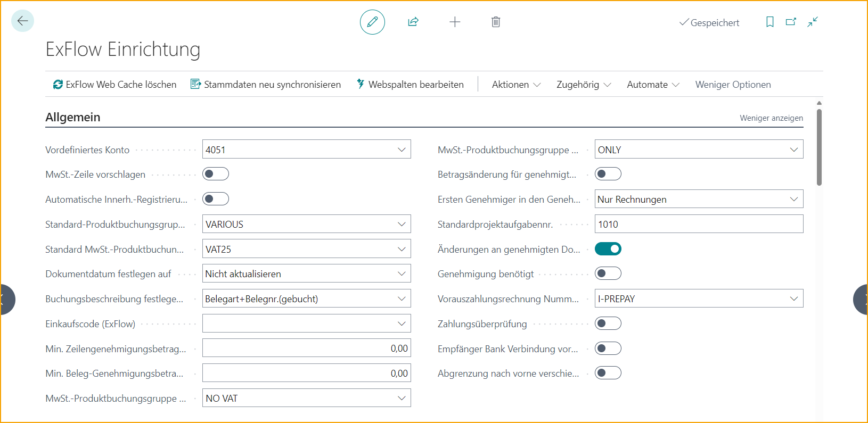The image size is (868, 423).
Task: Go to next record using right edge arrow
Action: (861, 300)
